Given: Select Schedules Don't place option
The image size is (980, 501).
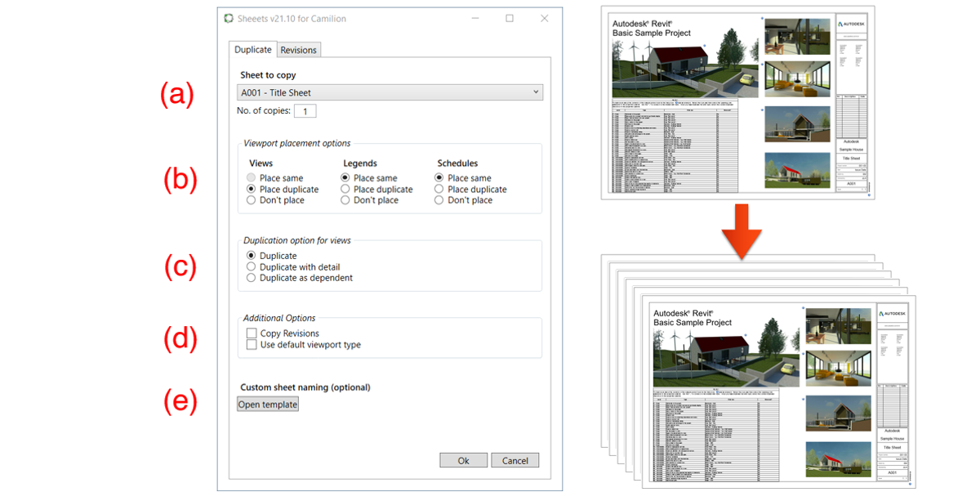Looking at the screenshot, I should pyautogui.click(x=439, y=200).
